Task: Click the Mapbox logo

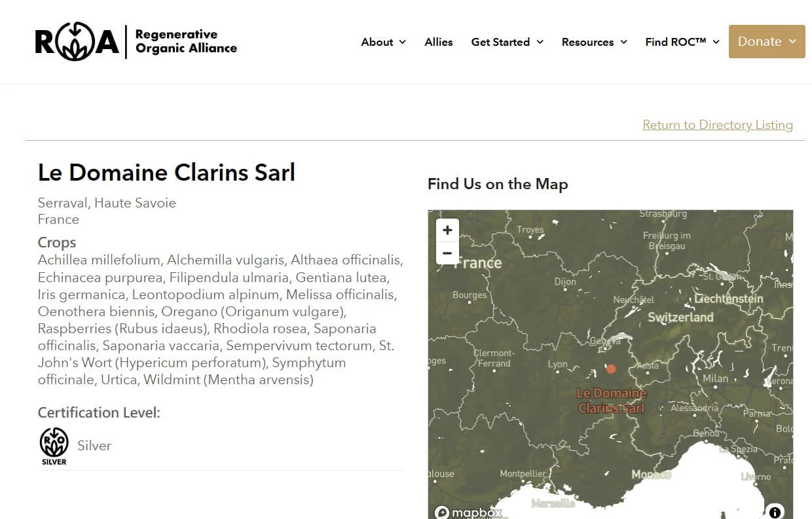Action: pos(468,512)
